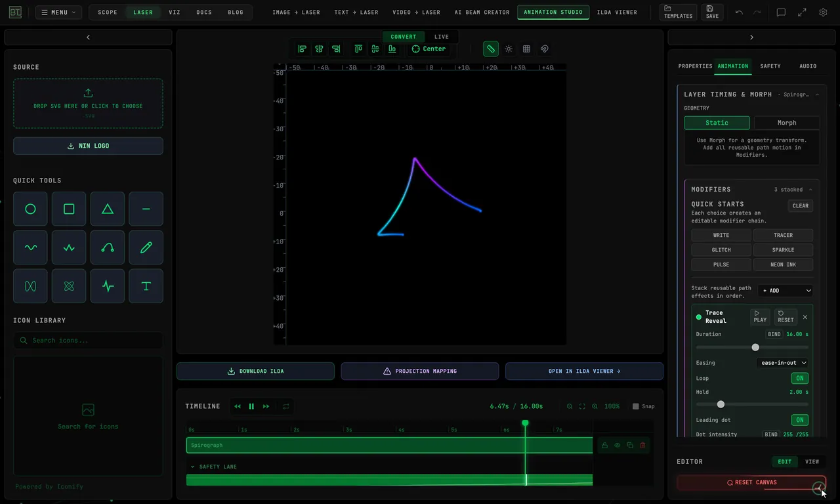Select the Pencil freehand draw tool
Viewport: 840px width, 504px height.
click(146, 247)
